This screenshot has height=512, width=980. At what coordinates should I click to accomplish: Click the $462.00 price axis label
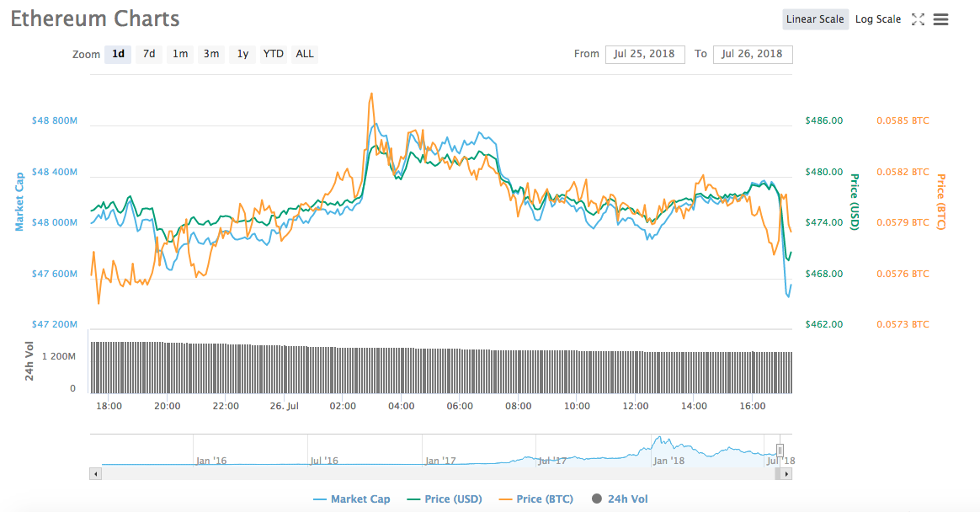tap(823, 324)
